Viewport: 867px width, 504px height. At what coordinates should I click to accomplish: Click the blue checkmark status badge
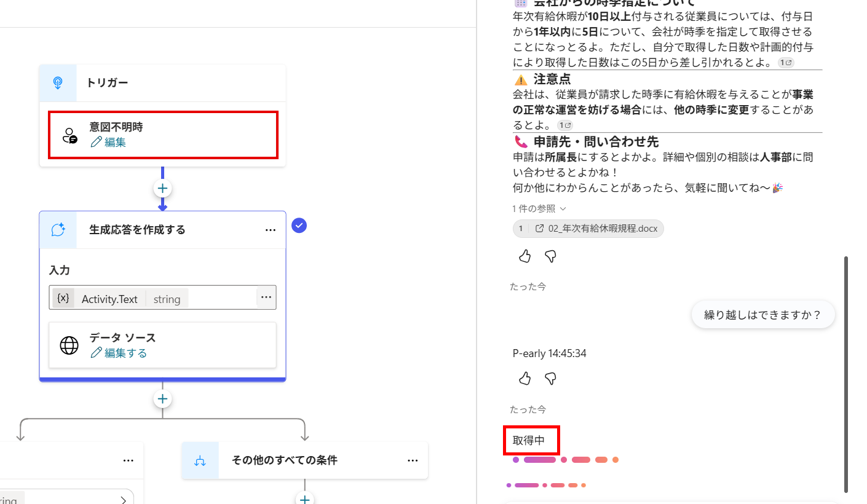tap(299, 226)
